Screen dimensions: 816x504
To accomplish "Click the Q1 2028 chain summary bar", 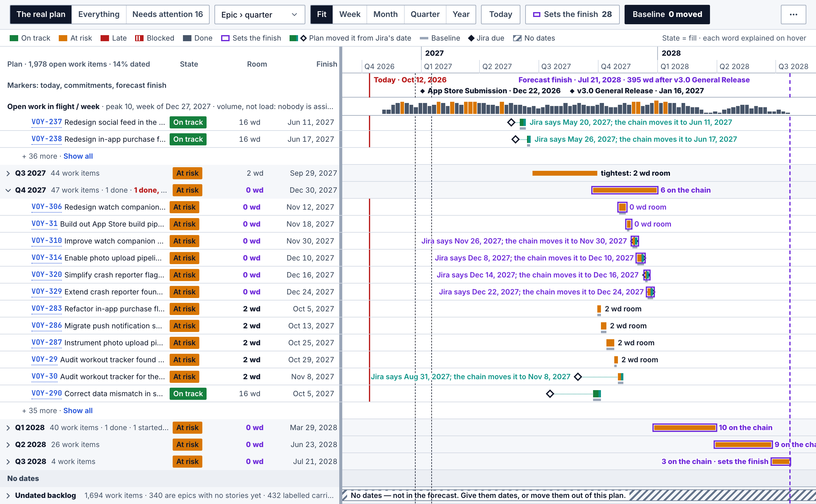I will point(684,428).
